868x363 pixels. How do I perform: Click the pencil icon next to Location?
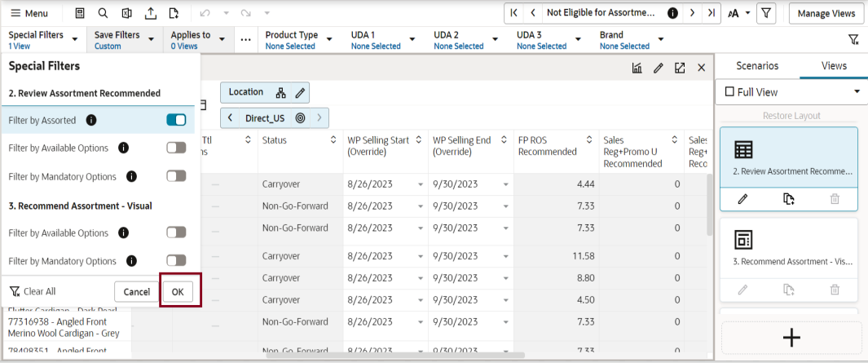coord(299,92)
